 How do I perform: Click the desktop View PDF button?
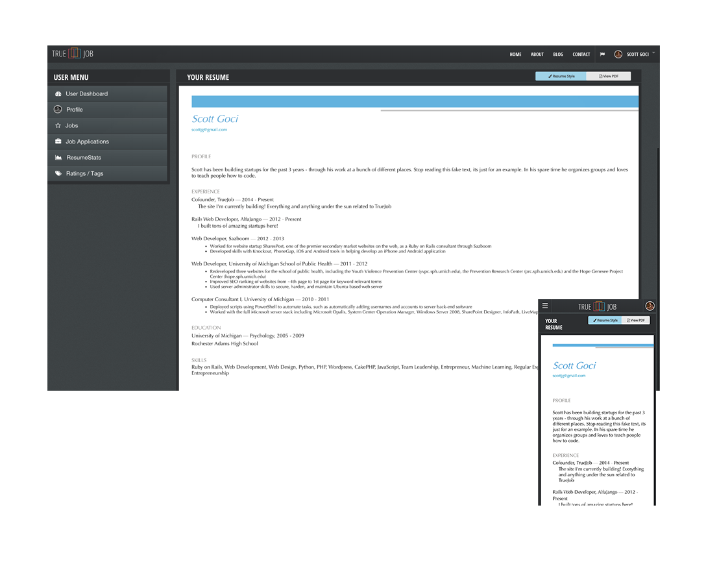coord(608,76)
